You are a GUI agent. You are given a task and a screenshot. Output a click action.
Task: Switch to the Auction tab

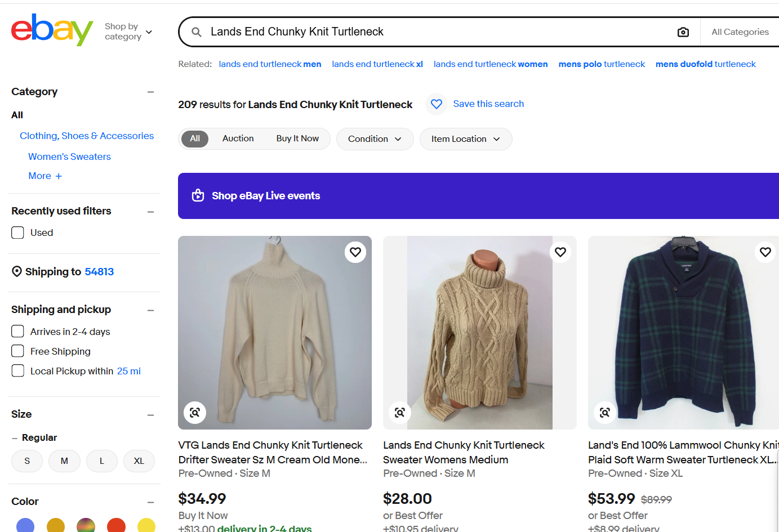pos(238,138)
